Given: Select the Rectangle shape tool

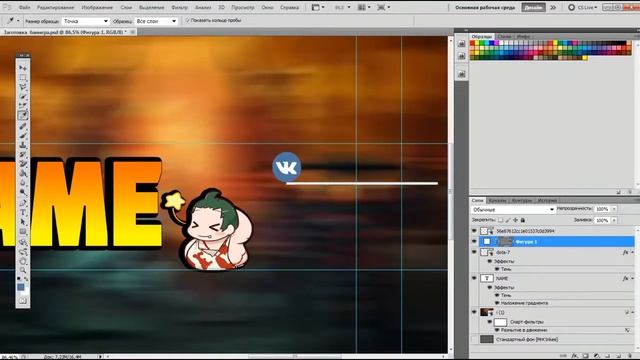Looking at the screenshot, I should [23, 232].
